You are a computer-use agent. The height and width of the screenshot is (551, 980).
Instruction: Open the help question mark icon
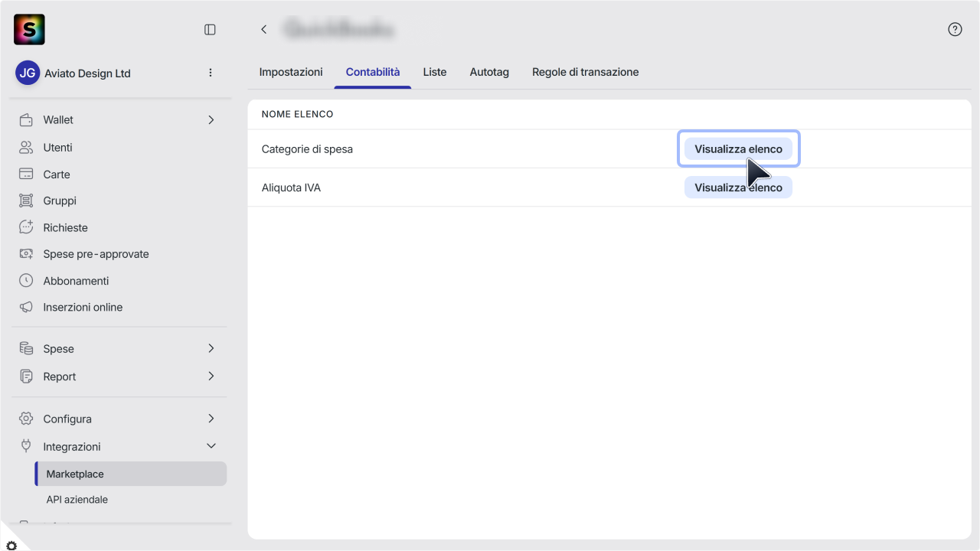click(x=955, y=29)
